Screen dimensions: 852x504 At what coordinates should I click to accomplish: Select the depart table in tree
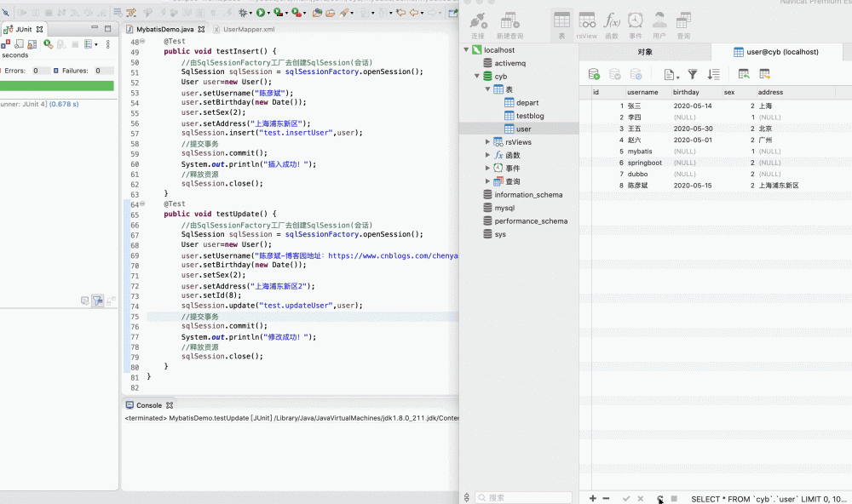527,103
